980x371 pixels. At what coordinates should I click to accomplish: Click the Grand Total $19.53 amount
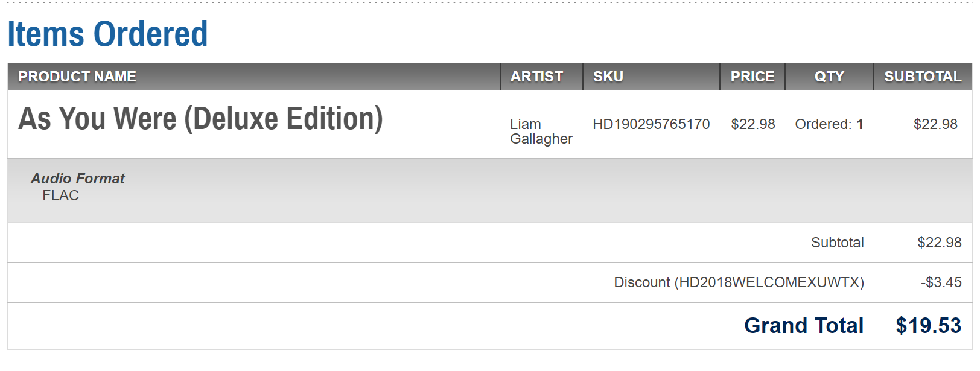[x=929, y=326]
